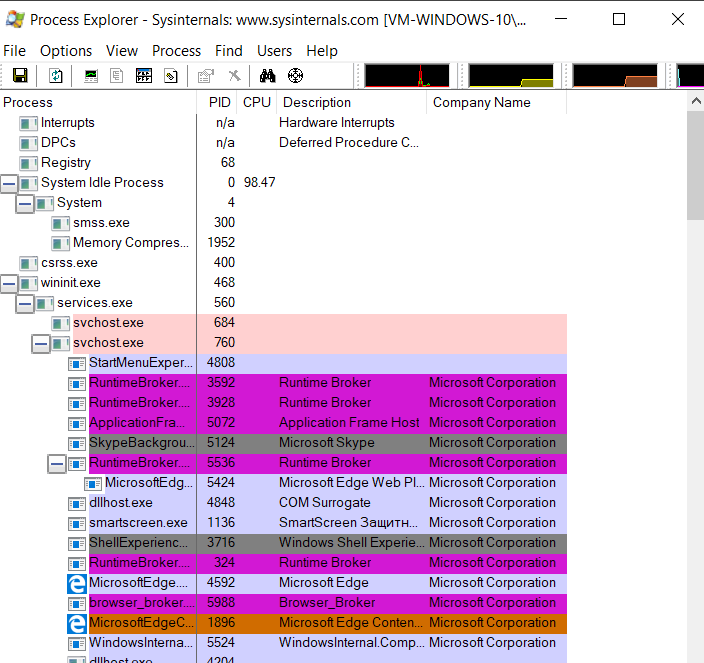Click the icon beside browser_broker process
Image resolution: width=704 pixels, height=663 pixels.
coord(77,604)
